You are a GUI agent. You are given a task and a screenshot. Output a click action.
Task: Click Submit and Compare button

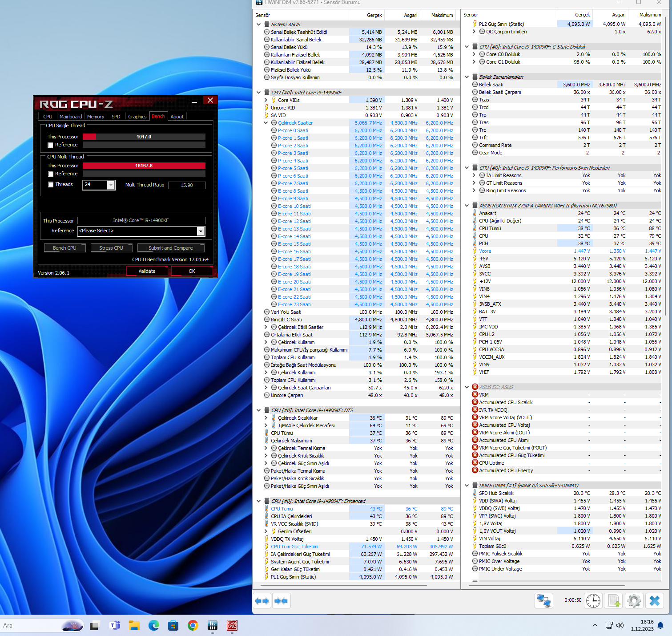tap(171, 248)
